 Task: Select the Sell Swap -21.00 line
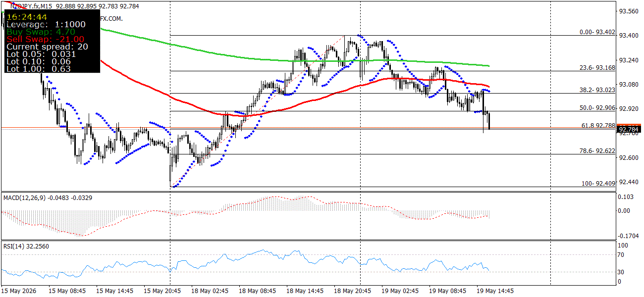[45, 39]
